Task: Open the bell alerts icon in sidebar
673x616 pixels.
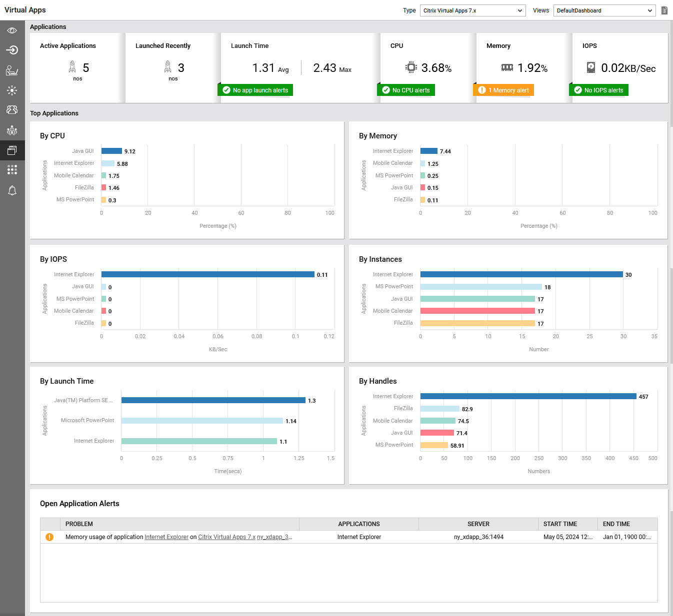Action: click(x=12, y=190)
